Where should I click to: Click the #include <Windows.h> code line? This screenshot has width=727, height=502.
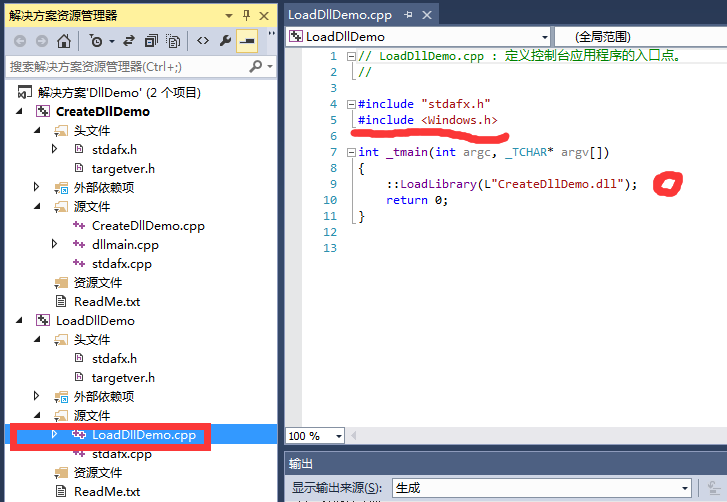pos(427,120)
